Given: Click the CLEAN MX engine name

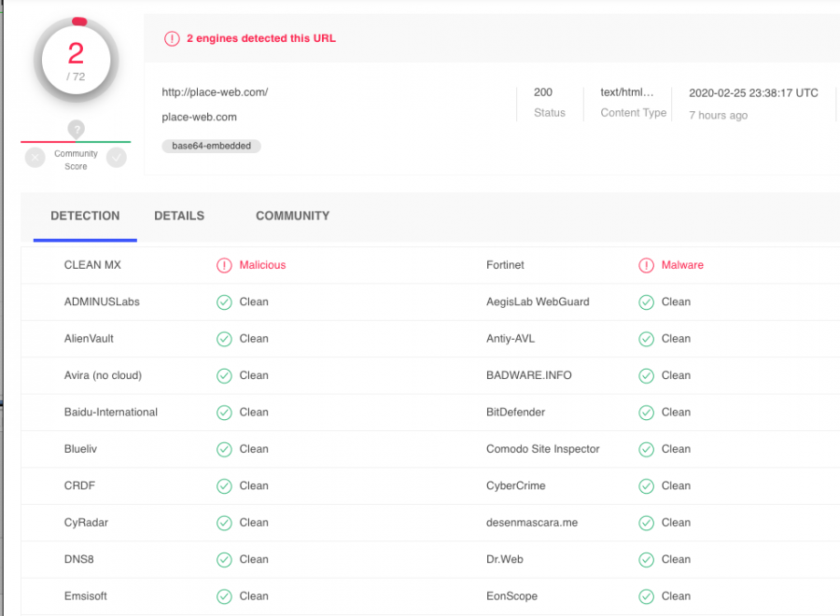Looking at the screenshot, I should click(x=92, y=265).
